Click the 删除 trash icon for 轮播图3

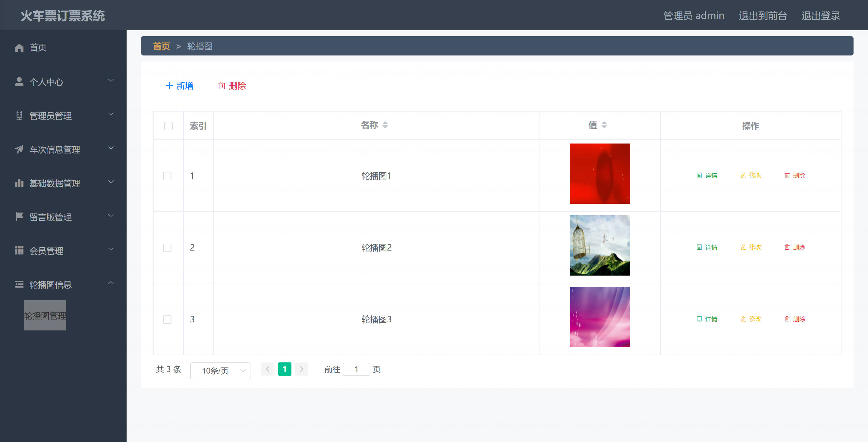787,319
